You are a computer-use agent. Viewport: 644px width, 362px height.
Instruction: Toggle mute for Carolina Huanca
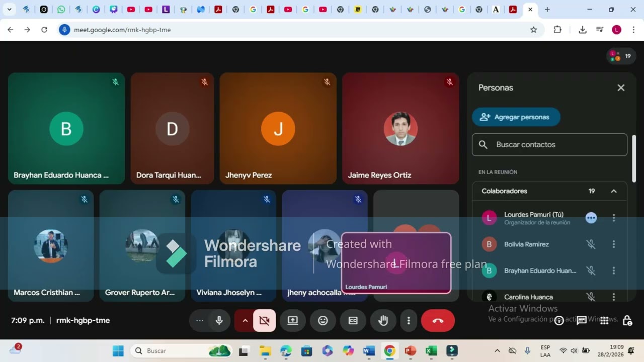[591, 297]
